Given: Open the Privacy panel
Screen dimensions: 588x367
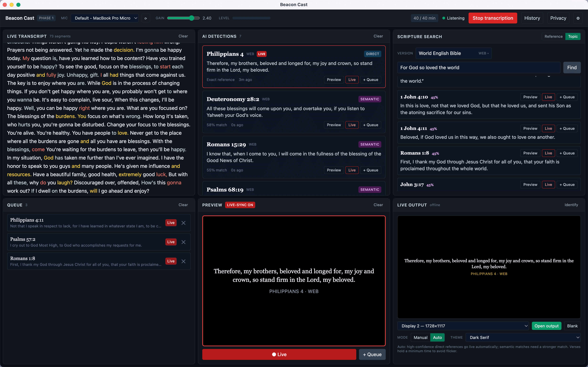Looking at the screenshot, I should (x=558, y=18).
